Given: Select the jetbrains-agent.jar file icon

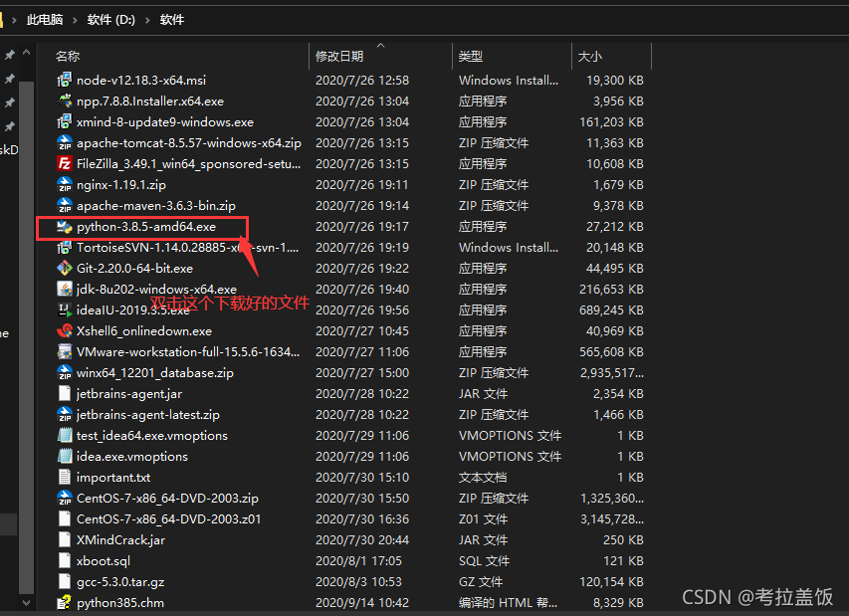Looking at the screenshot, I should coord(65,393).
